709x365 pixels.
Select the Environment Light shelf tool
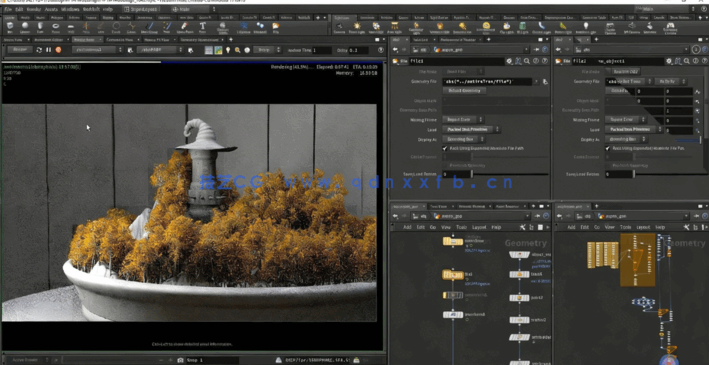coord(486,27)
